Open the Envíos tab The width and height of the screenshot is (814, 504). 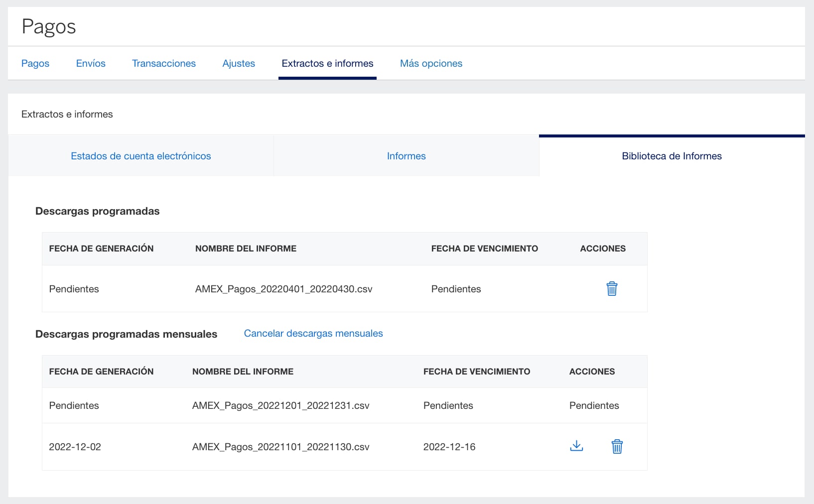click(91, 63)
